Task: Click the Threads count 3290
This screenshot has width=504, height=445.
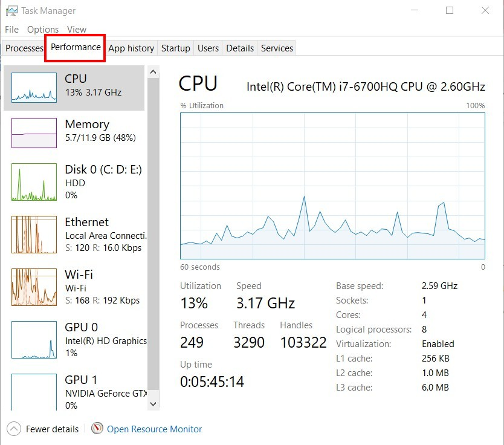Action: point(249,342)
